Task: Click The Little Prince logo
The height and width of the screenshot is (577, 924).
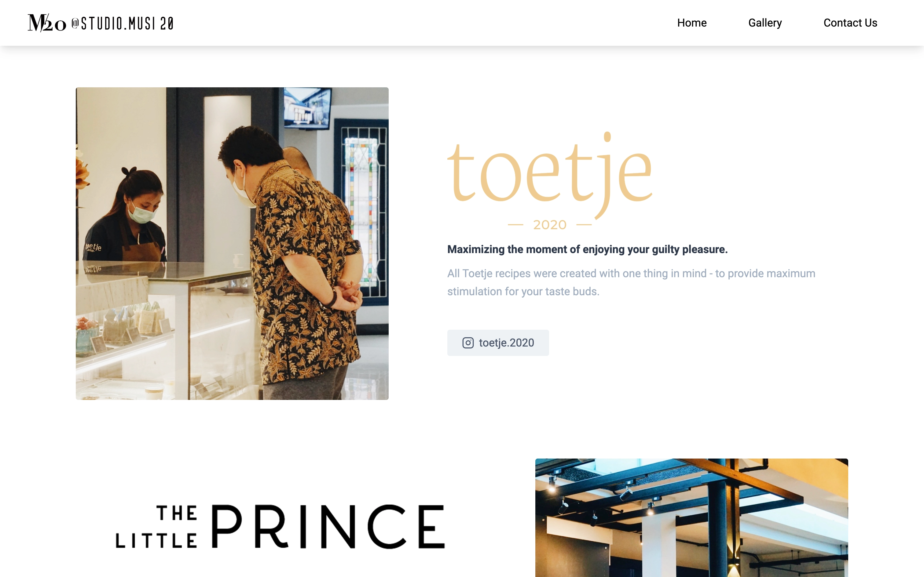Action: pos(280,527)
